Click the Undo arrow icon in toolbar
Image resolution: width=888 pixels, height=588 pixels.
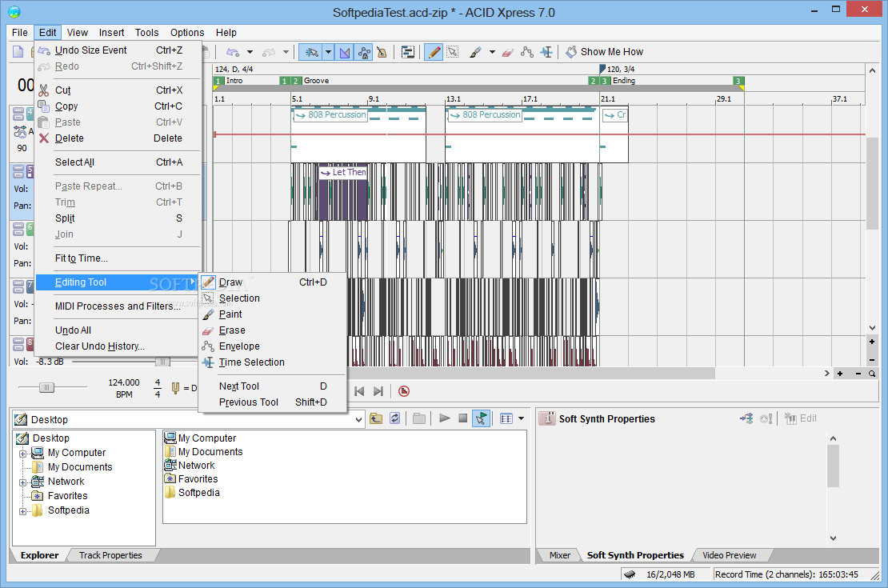pyautogui.click(x=233, y=52)
